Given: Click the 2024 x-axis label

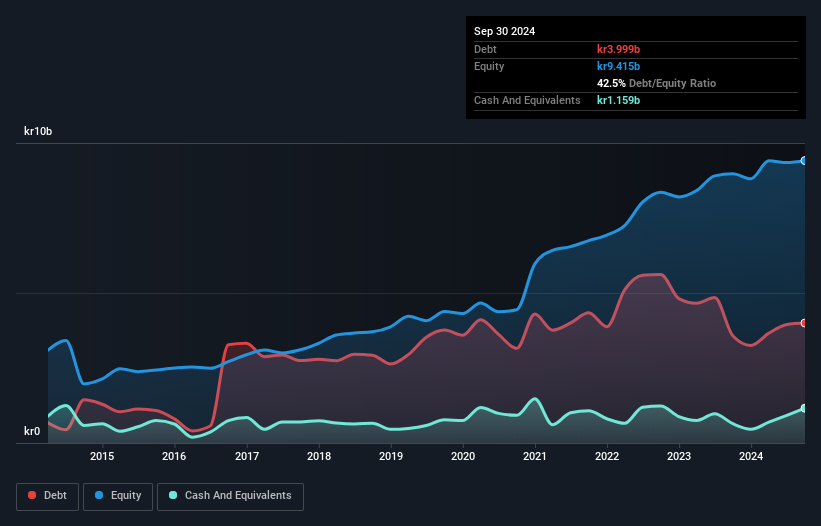Looking at the screenshot, I should [751, 456].
